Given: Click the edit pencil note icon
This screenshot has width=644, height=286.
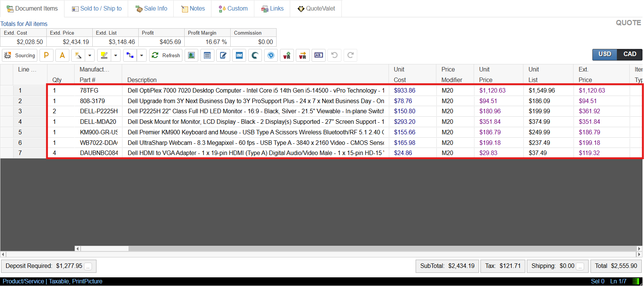Looking at the screenshot, I should point(223,55).
